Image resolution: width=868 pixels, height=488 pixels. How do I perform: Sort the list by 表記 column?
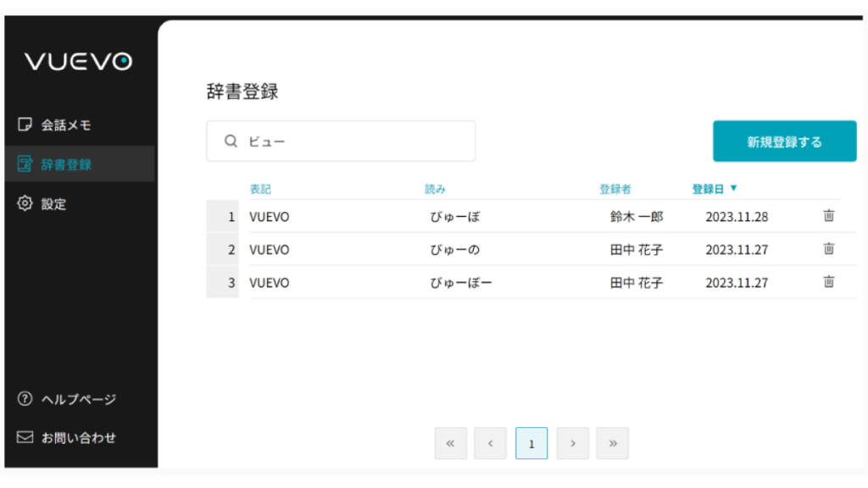(x=260, y=189)
